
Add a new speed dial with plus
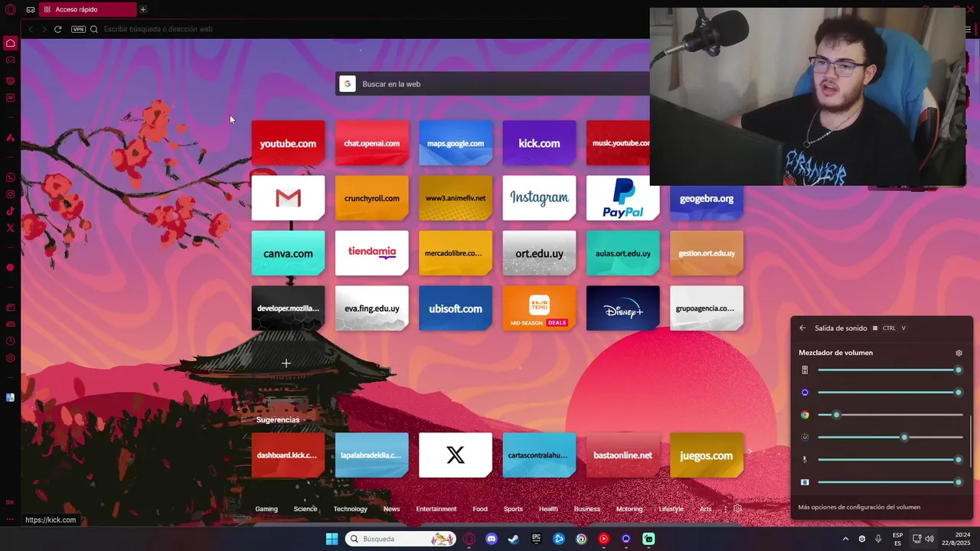click(x=286, y=364)
